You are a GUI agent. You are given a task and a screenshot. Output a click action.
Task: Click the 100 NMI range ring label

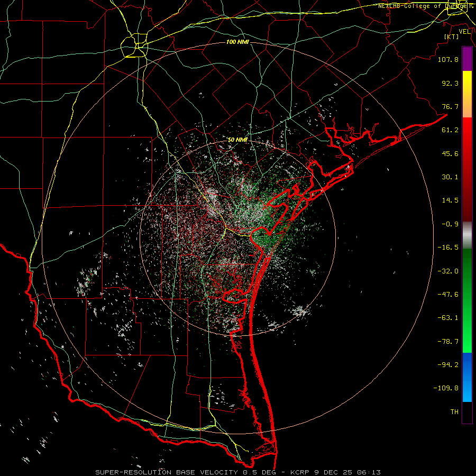point(237,42)
